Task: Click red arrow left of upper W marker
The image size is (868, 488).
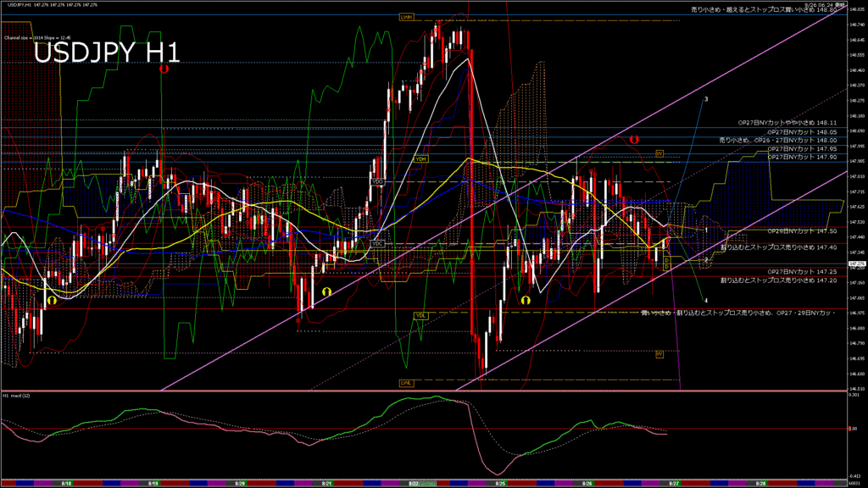Action: pos(632,138)
